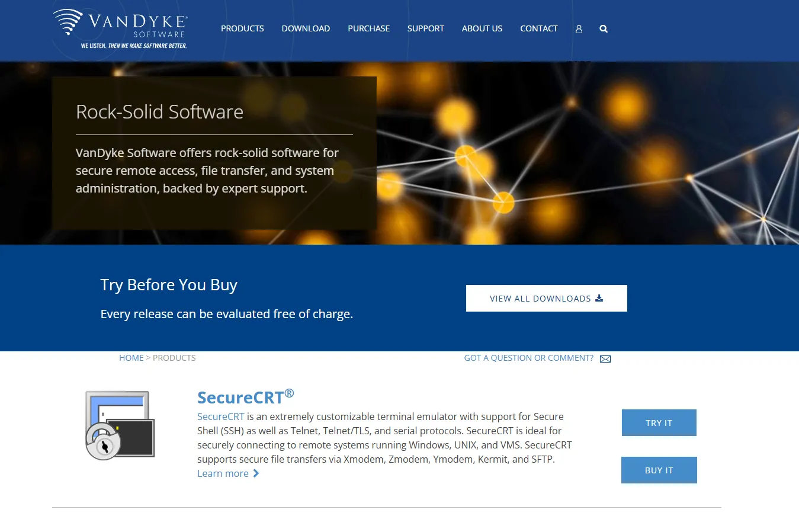
Task: Open the Purchase menu
Action: point(368,28)
